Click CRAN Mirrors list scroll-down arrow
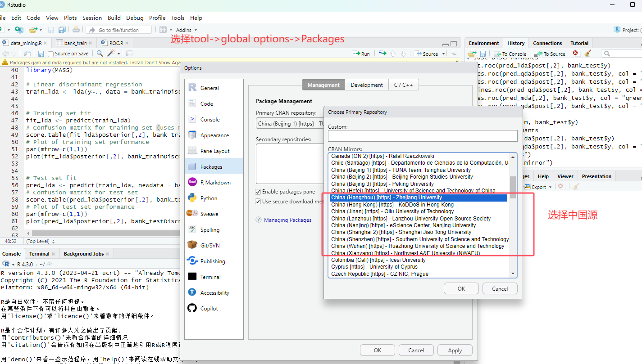 [x=513, y=274]
